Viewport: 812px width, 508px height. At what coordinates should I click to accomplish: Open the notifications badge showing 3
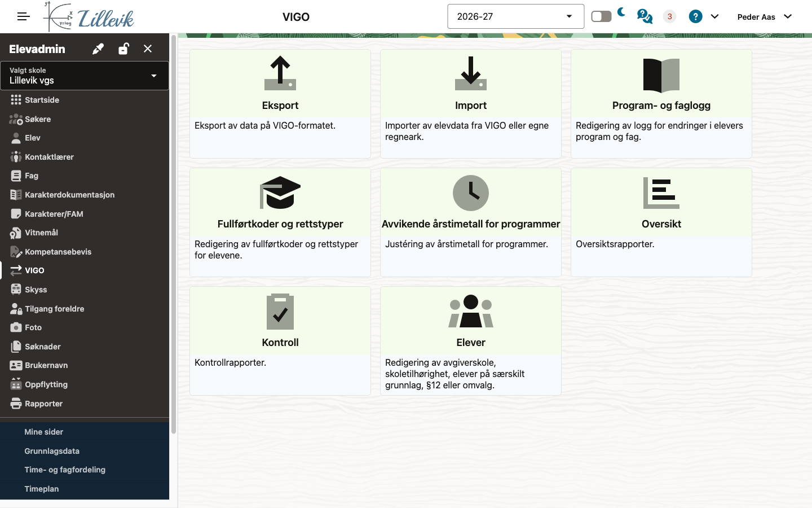(x=669, y=16)
